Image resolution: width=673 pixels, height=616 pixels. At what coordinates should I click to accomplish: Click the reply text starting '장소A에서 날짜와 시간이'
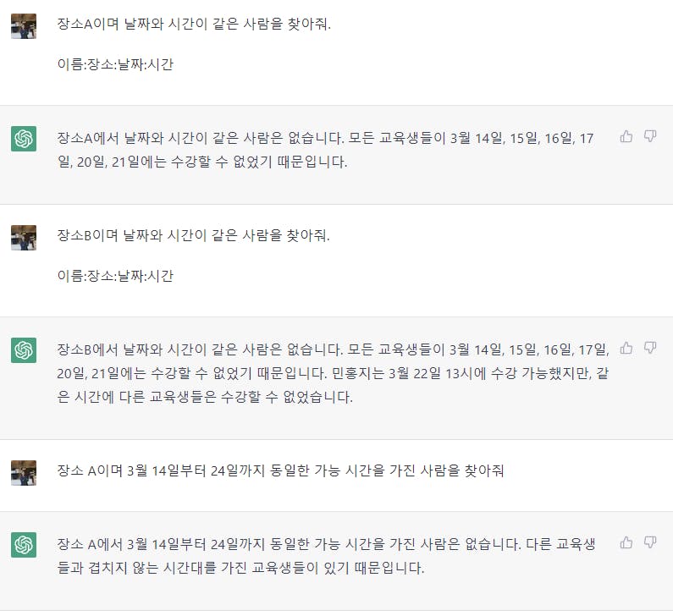tap(326, 149)
